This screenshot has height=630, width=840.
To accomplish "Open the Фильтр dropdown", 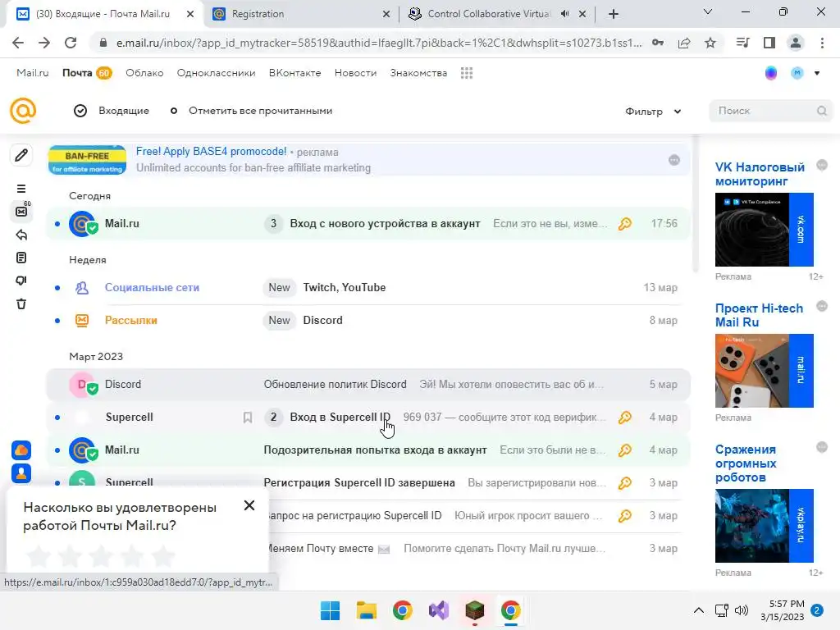I will (x=653, y=112).
